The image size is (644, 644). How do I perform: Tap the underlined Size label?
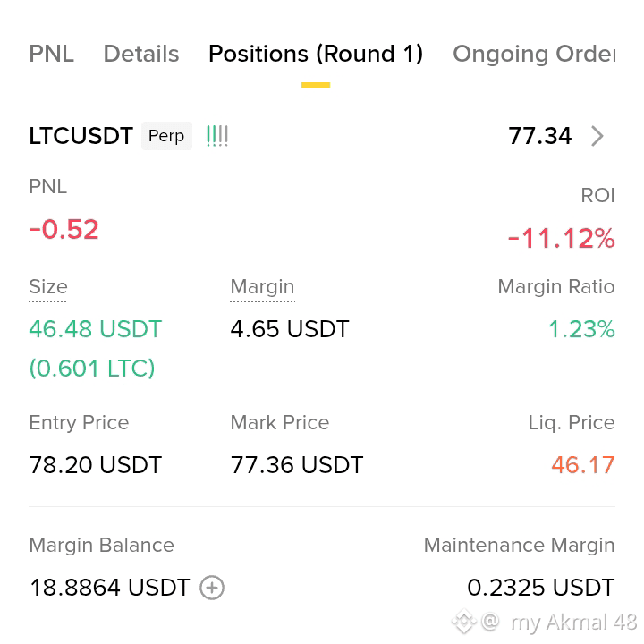click(48, 287)
